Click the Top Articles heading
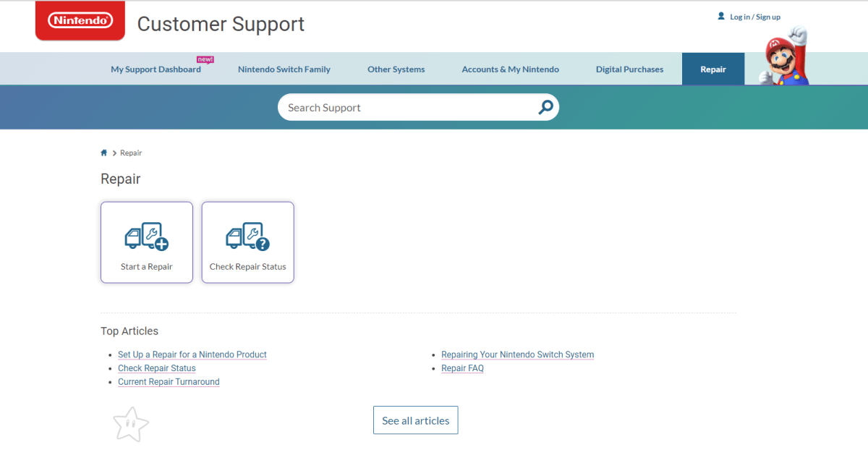868x450 pixels. point(129,331)
